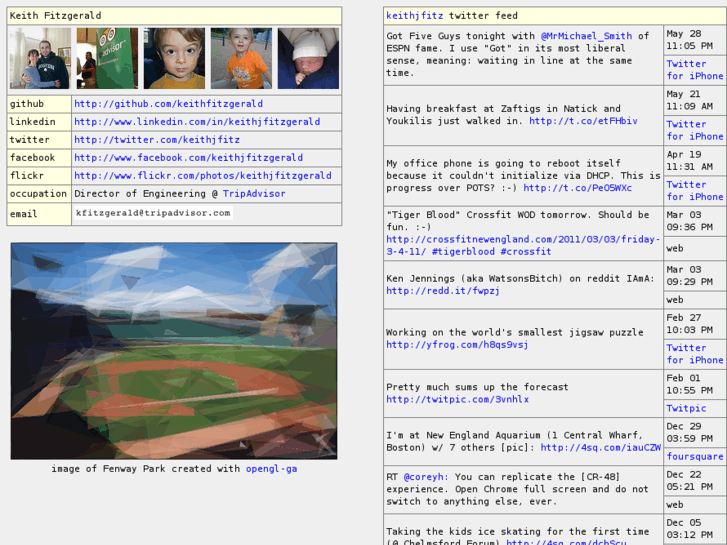Open the twitpic.com forecast link
727x545 pixels.
click(x=457, y=399)
